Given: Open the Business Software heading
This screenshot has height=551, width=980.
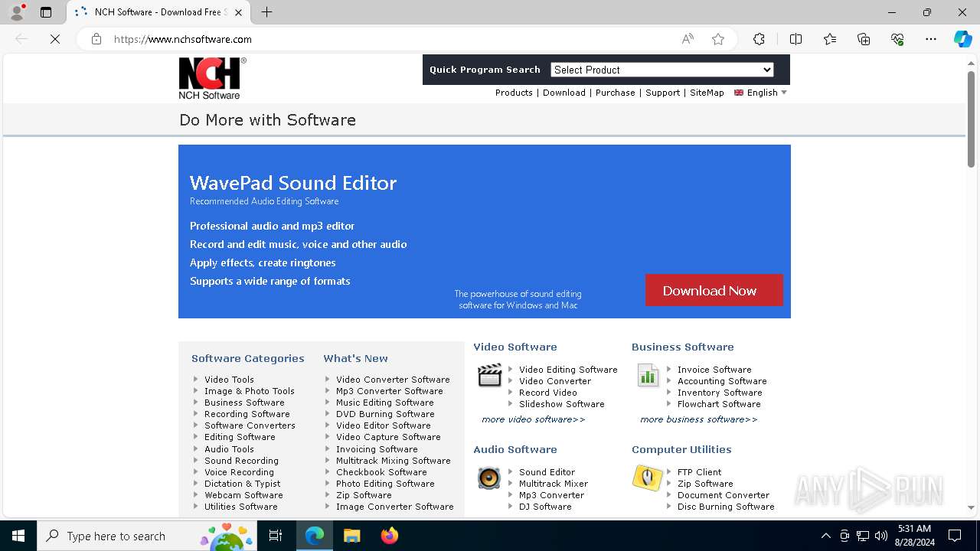Looking at the screenshot, I should 683,347.
